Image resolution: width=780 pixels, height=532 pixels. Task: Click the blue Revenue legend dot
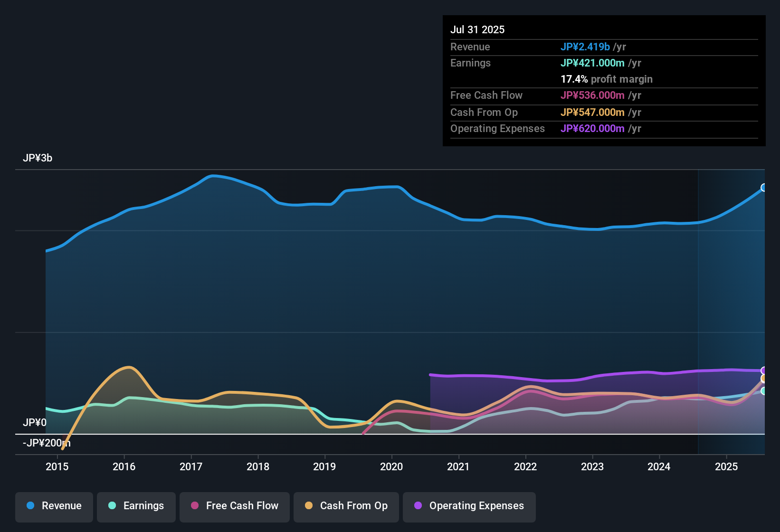click(30, 505)
